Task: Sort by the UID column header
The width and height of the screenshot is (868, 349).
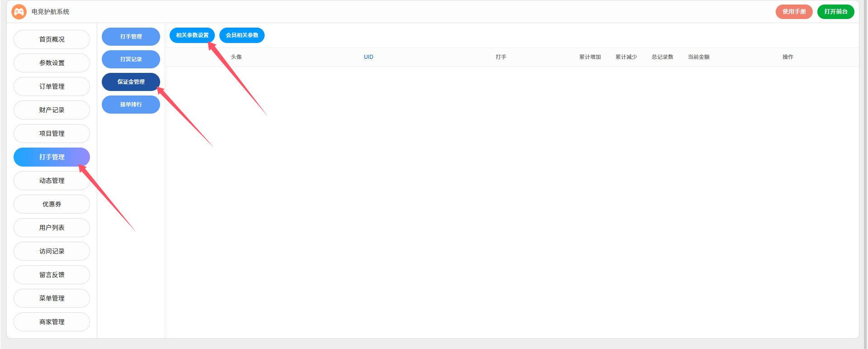Action: [x=368, y=57]
